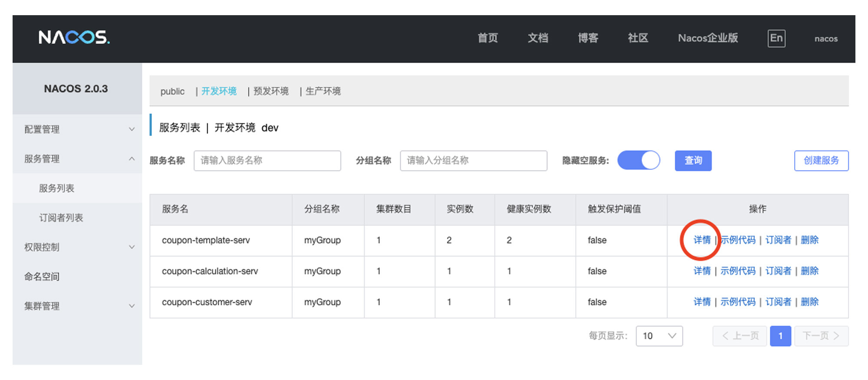Go to page 1 in pagination

point(780,336)
